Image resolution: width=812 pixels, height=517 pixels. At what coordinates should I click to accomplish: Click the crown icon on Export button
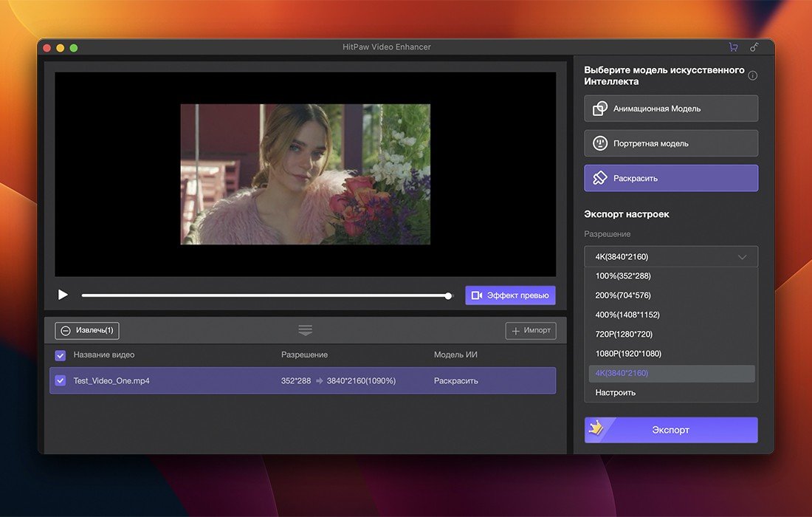[x=596, y=429]
